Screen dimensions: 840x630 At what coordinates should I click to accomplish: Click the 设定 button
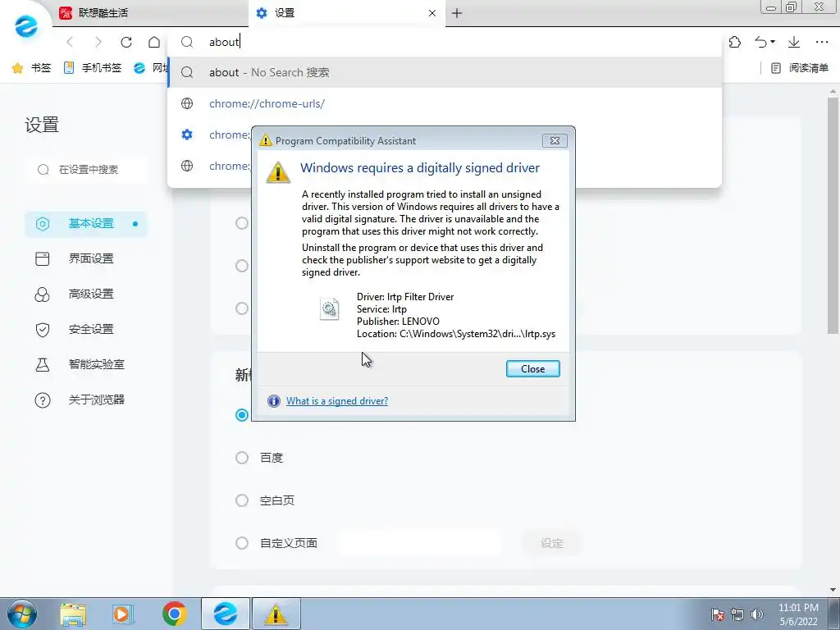click(x=552, y=543)
